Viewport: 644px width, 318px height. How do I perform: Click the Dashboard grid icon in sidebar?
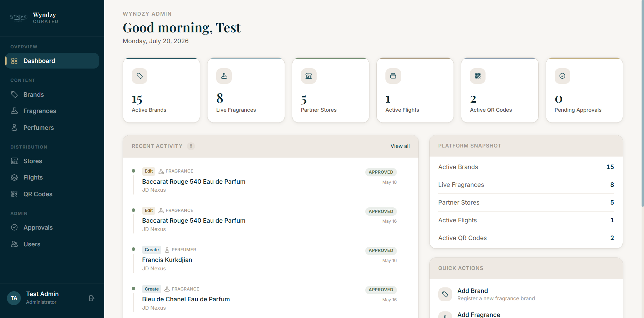[14, 61]
